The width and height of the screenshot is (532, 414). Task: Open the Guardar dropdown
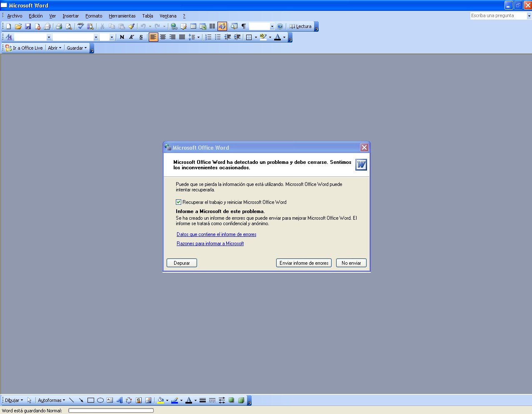click(77, 48)
